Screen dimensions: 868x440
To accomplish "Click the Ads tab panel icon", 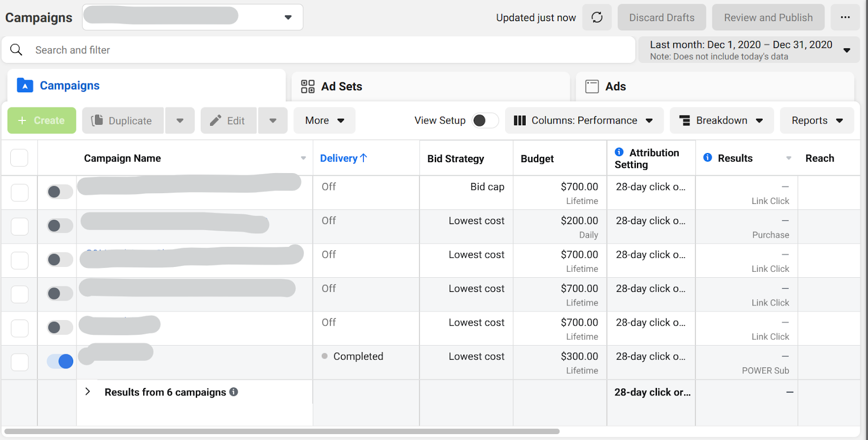I will (x=592, y=86).
